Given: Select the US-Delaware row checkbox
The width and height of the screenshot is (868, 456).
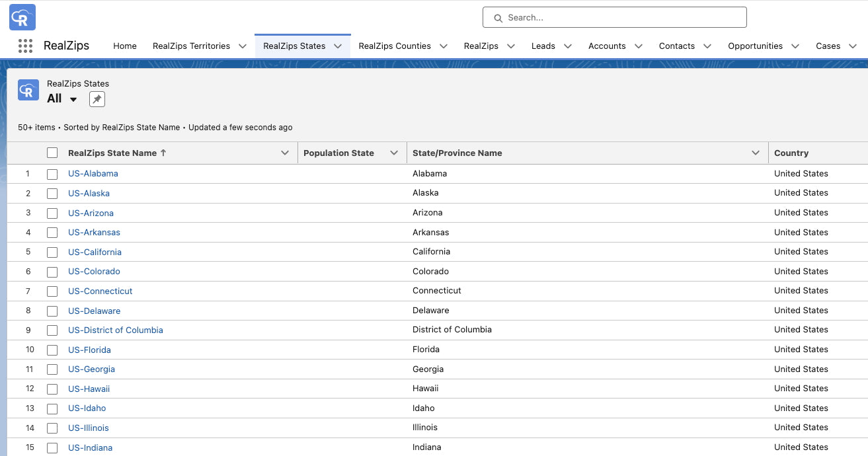Looking at the screenshot, I should pyautogui.click(x=52, y=311).
